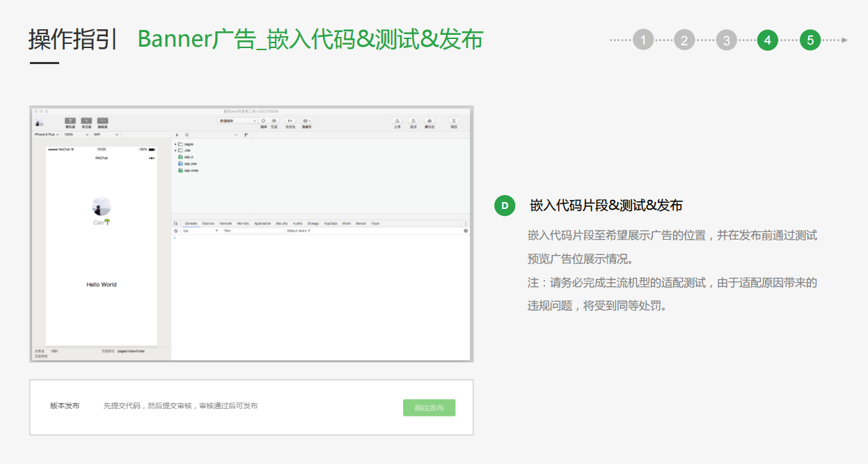Open the 详情 details menu icon
Screen dimensions: 868x464
click(454, 121)
